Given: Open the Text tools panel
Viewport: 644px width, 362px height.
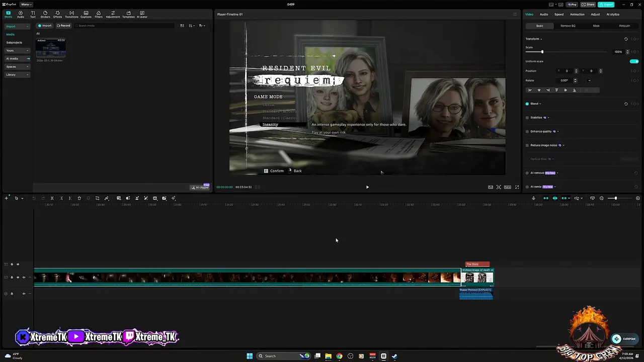Looking at the screenshot, I should [33, 14].
